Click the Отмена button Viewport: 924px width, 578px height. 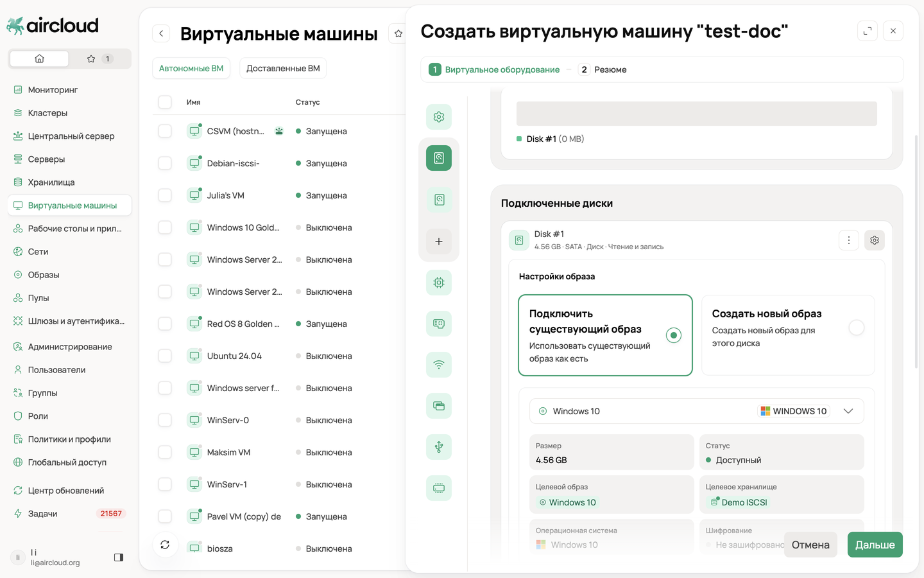pyautogui.click(x=810, y=545)
